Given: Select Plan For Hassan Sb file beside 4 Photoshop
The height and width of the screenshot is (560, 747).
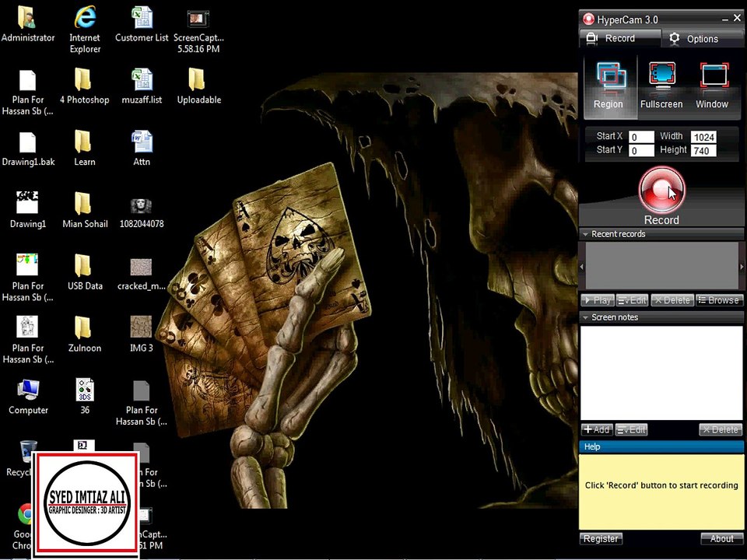Looking at the screenshot, I should (28, 93).
